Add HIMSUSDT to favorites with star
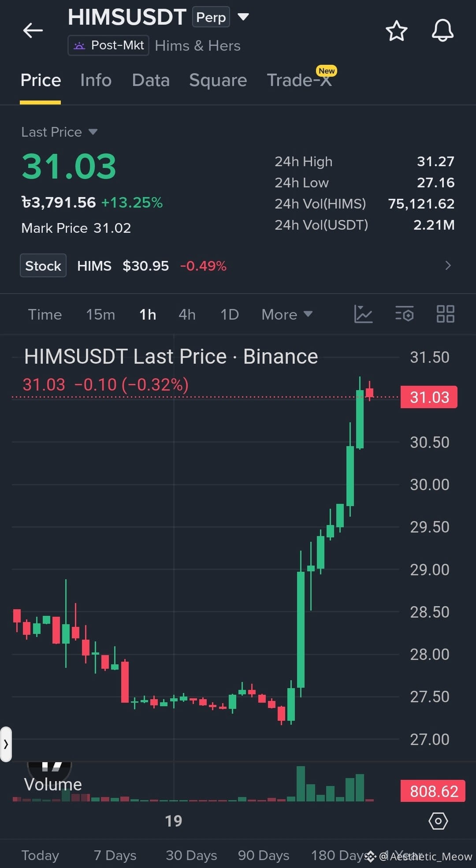The image size is (476, 868). (x=396, y=31)
